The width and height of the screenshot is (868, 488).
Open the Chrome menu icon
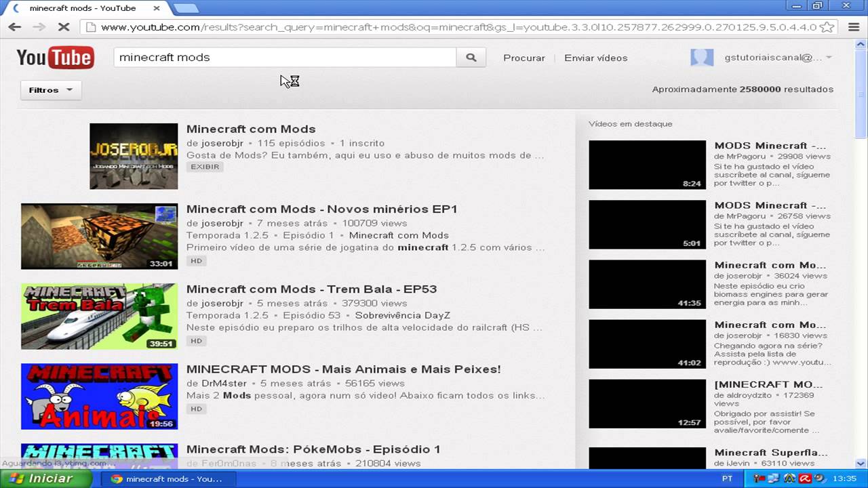click(x=854, y=27)
